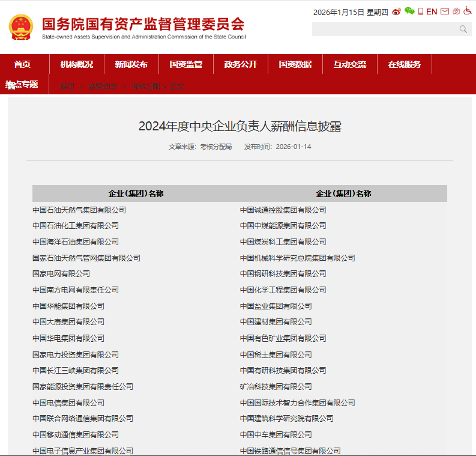Open the 在线服务 navigation menu
The width and height of the screenshot is (476, 456).
[x=405, y=64]
